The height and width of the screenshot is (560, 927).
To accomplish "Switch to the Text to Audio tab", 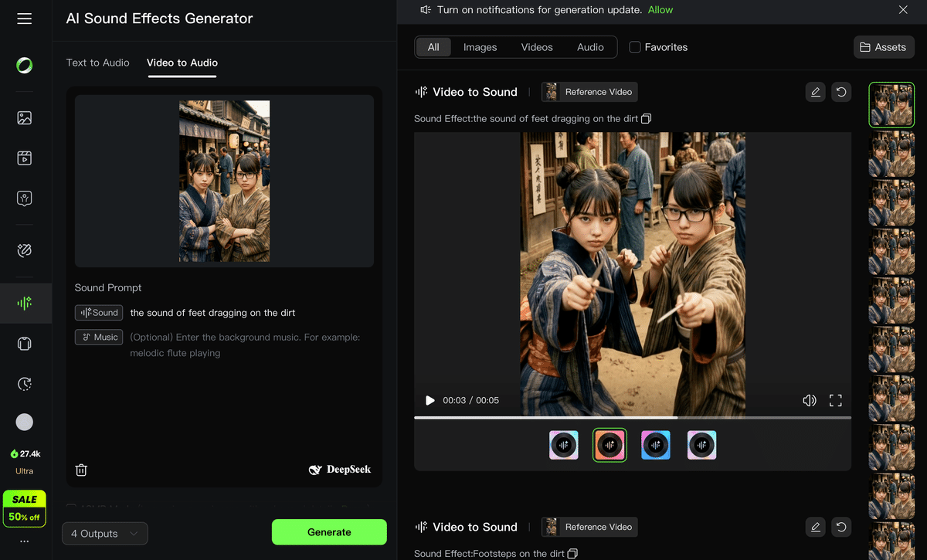I will [97, 63].
